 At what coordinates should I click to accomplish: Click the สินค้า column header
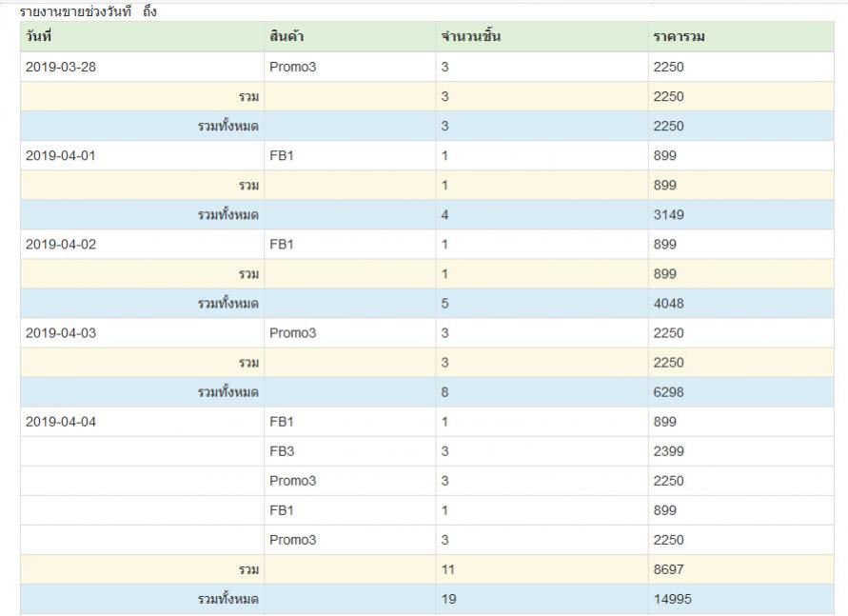286,37
